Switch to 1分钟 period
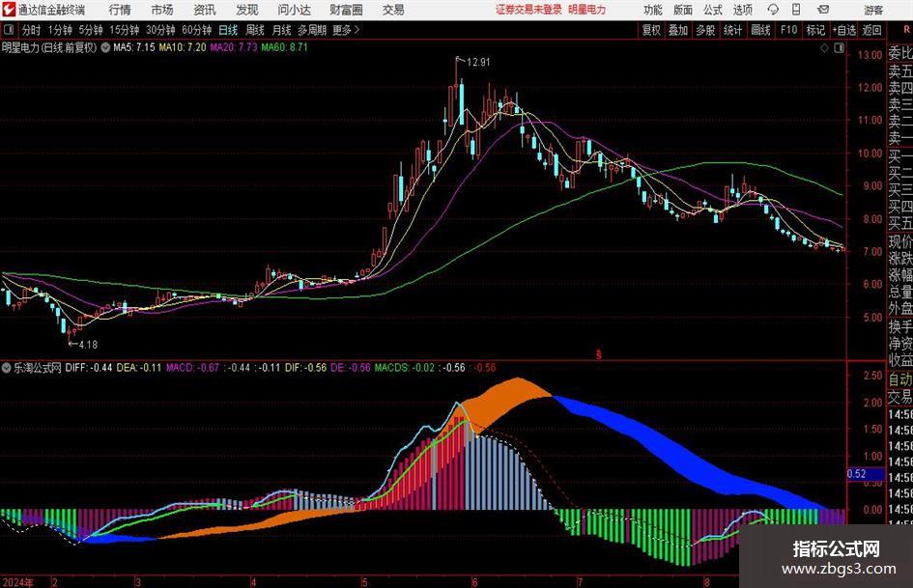The width and height of the screenshot is (913, 588). 60,30
